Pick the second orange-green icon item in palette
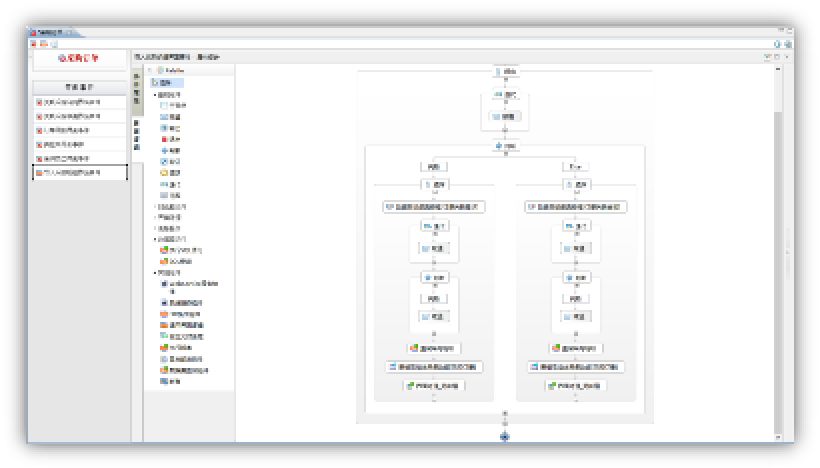820x468 pixels. (x=176, y=261)
